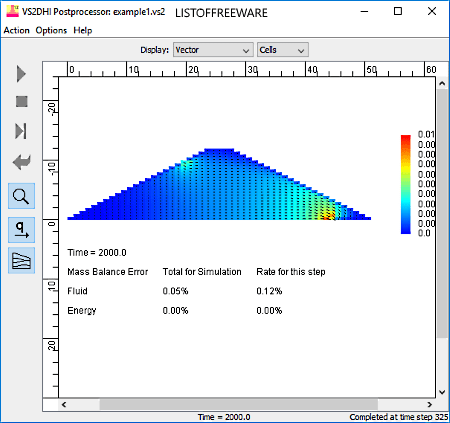This screenshot has height=423, width=450.
Task: Open the Vector display dropdown
Action: click(213, 50)
